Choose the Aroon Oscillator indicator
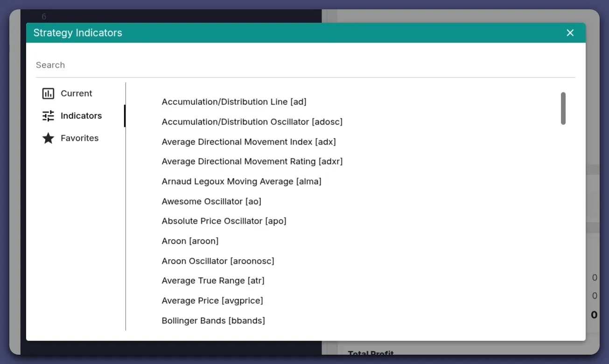The width and height of the screenshot is (609, 364). pyautogui.click(x=218, y=261)
